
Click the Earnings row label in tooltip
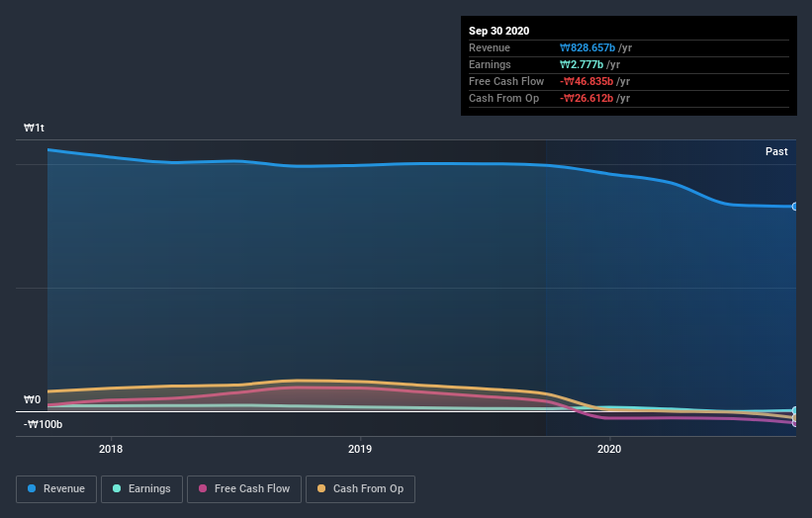pyautogui.click(x=490, y=64)
